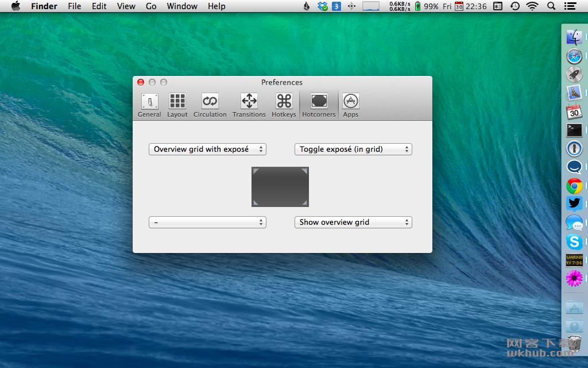The height and width of the screenshot is (368, 588).
Task: Open the blue smiley chat bubble dock app
Action: click(x=574, y=167)
